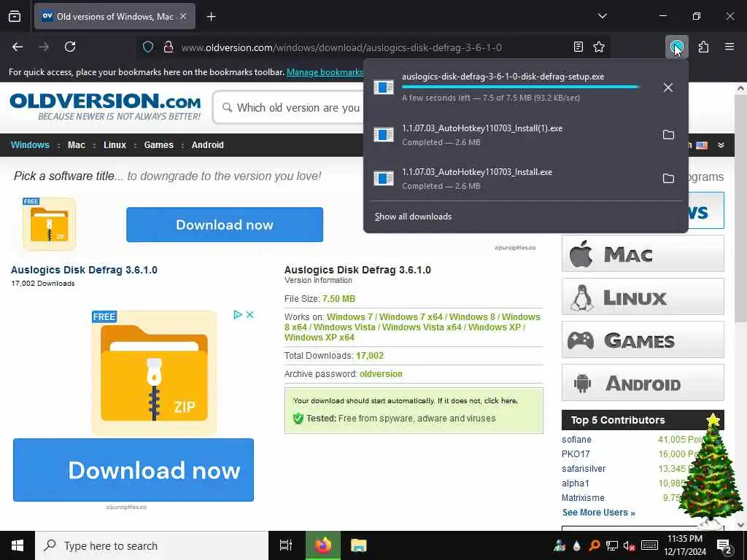
Task: Show AutoHotkey110703_Install.exe in folder
Action: pos(668,179)
